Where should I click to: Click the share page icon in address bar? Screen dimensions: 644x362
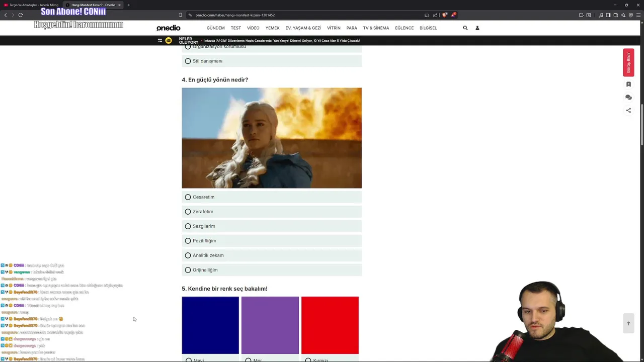click(x=435, y=15)
